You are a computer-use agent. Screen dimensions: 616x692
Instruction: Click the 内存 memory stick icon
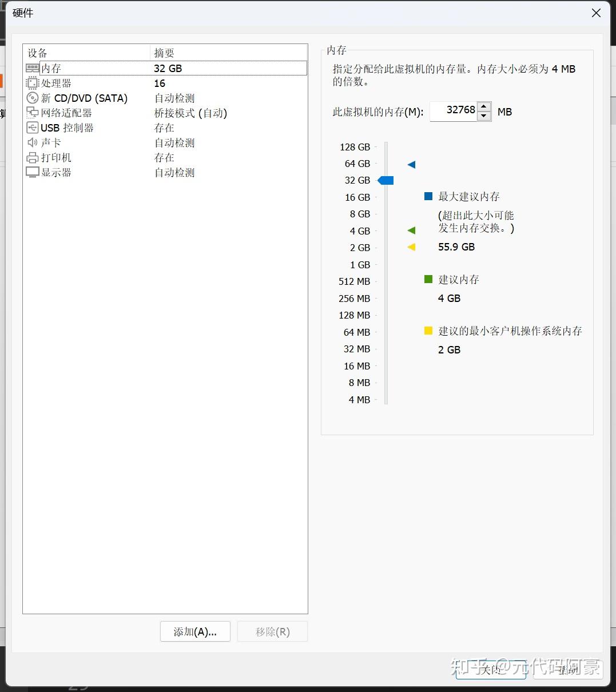tap(33, 67)
